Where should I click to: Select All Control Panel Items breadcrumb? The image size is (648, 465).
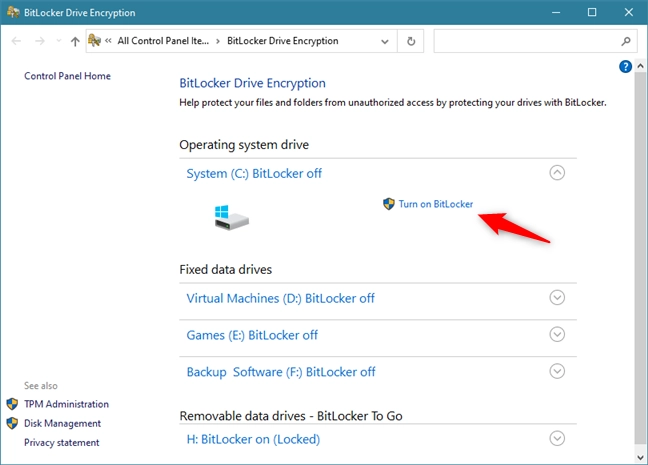point(163,41)
